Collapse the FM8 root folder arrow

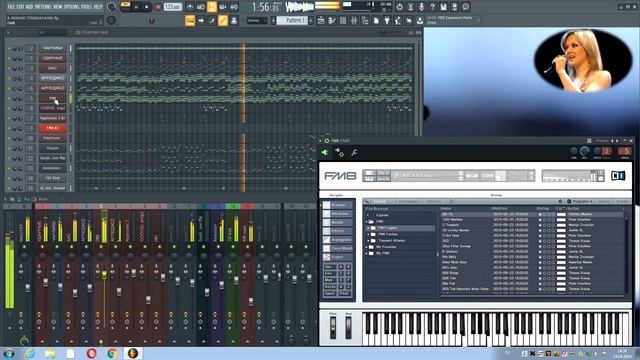point(367,222)
